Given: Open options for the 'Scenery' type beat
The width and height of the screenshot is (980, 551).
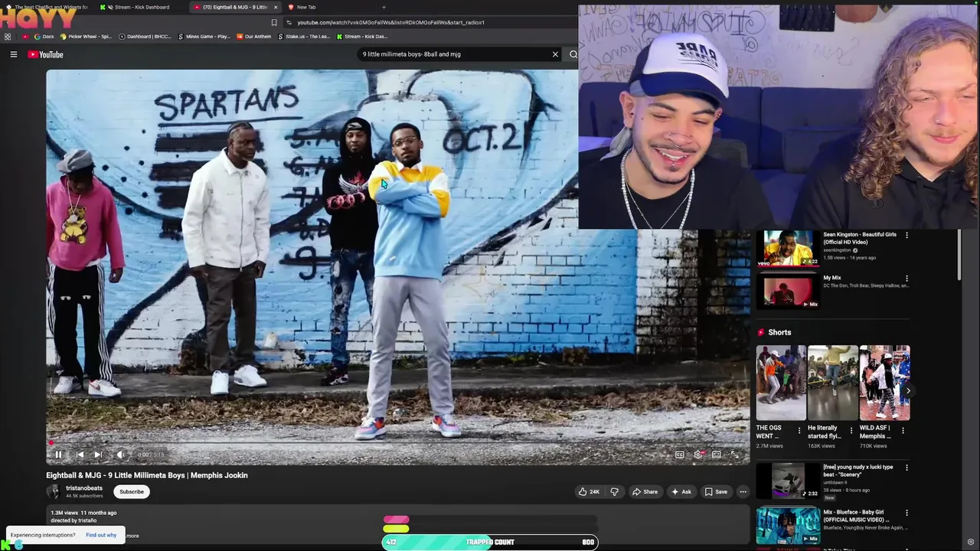Looking at the screenshot, I should [x=906, y=468].
